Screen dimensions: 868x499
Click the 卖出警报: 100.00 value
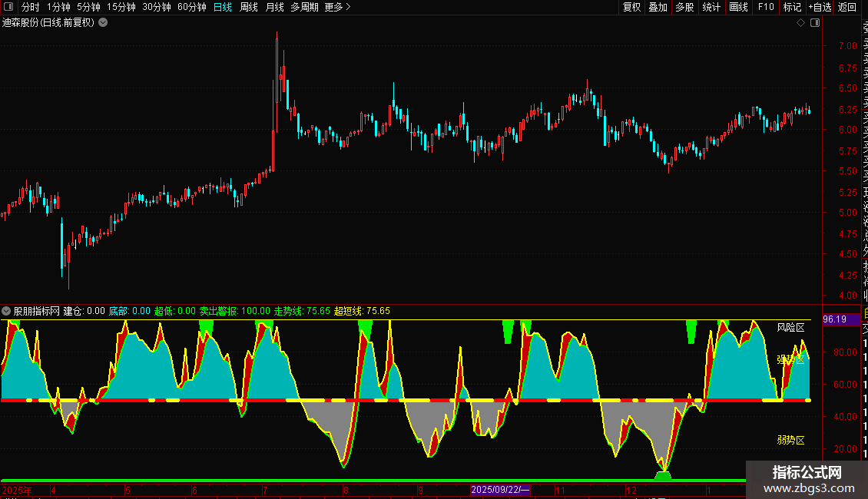(x=235, y=311)
